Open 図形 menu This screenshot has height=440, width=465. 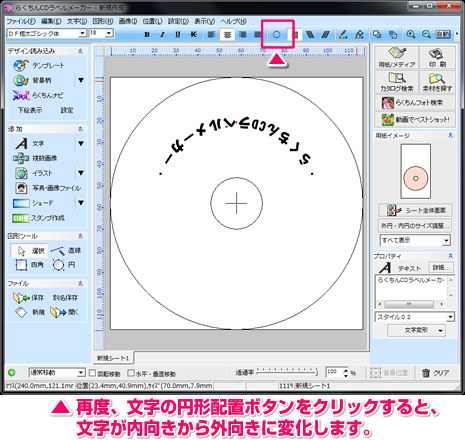tap(103, 21)
